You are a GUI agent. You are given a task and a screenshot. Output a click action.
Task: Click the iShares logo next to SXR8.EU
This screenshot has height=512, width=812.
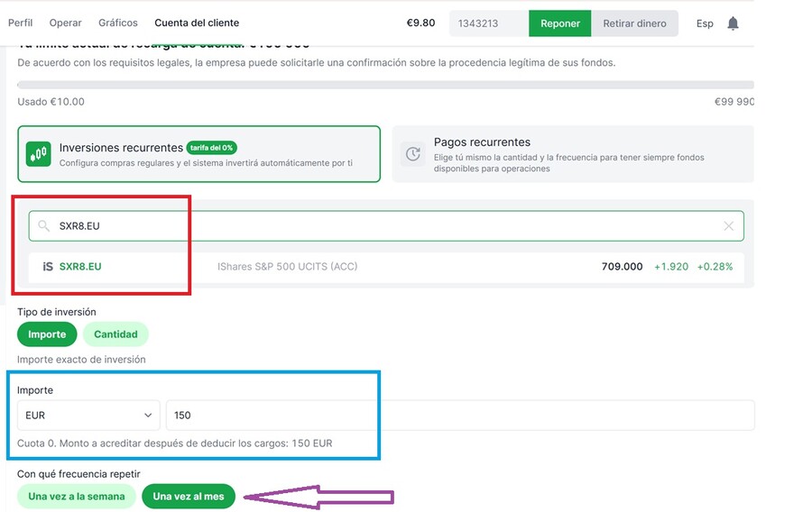click(48, 266)
